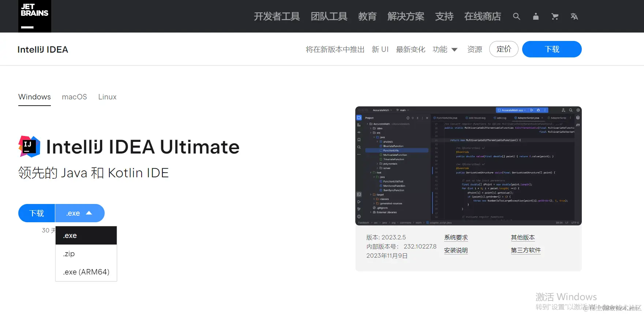The height and width of the screenshot is (314, 644).
Task: Open the JetBrains home logo
Action: pyautogui.click(x=35, y=16)
